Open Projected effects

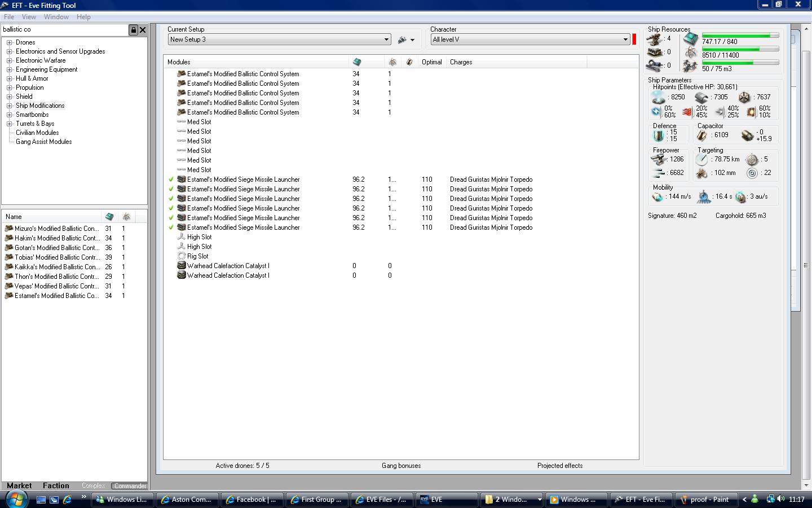(560, 466)
